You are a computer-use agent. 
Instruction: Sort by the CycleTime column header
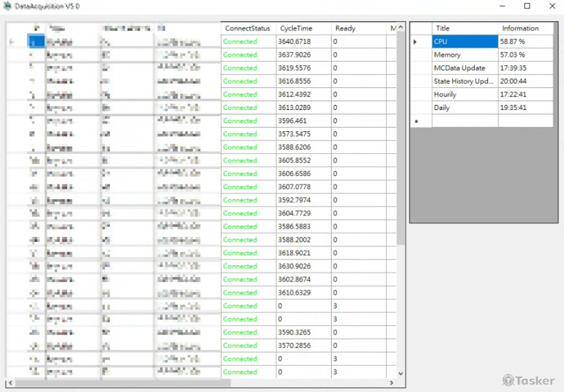coord(303,28)
